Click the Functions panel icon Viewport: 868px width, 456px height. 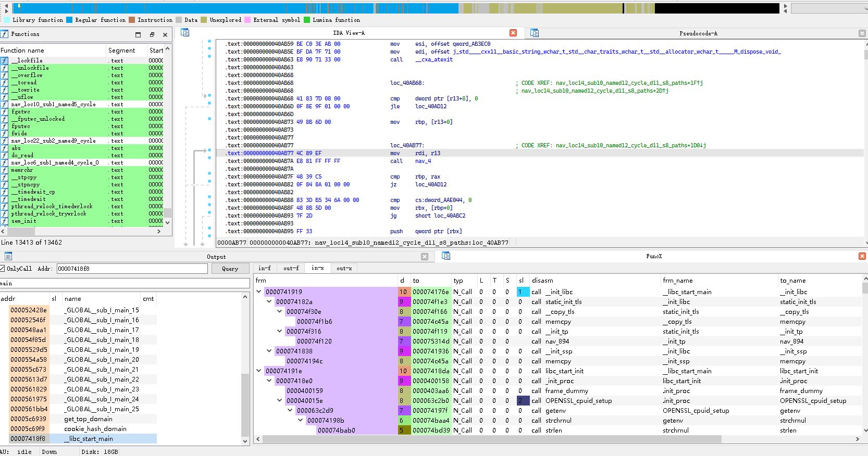tap(5, 34)
